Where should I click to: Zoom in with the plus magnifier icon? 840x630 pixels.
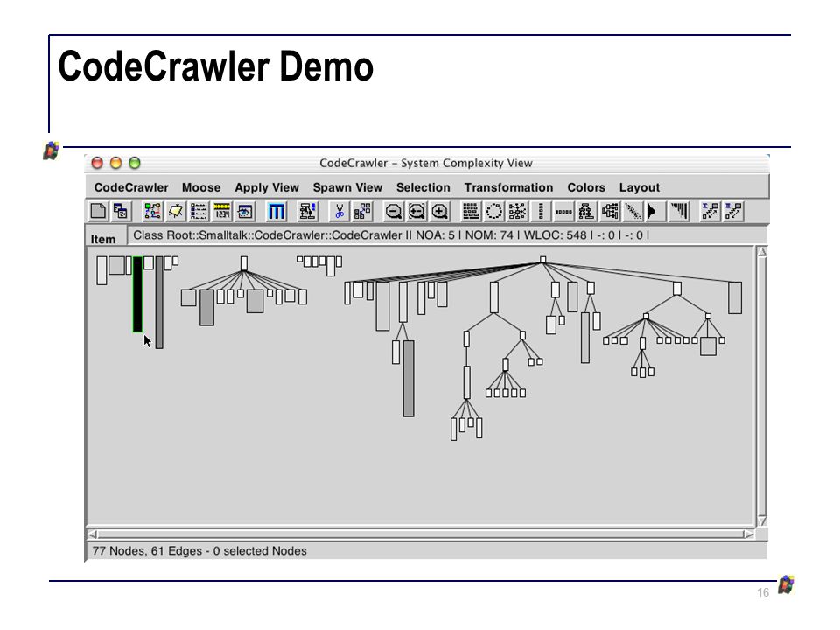click(x=440, y=211)
